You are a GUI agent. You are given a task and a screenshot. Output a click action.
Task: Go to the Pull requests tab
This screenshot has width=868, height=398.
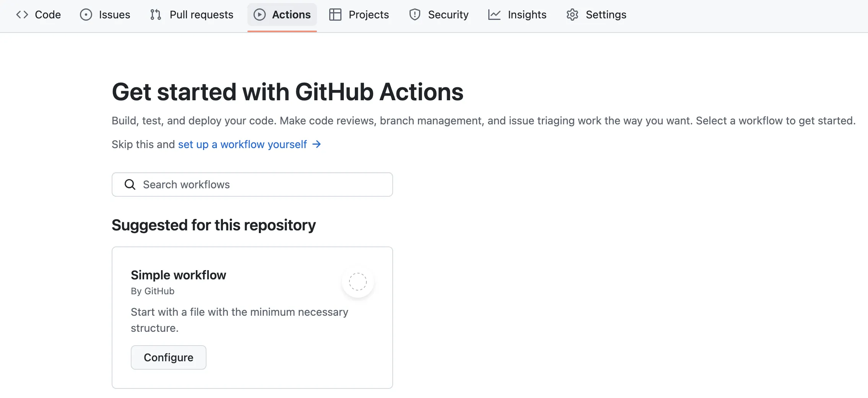coord(202,15)
